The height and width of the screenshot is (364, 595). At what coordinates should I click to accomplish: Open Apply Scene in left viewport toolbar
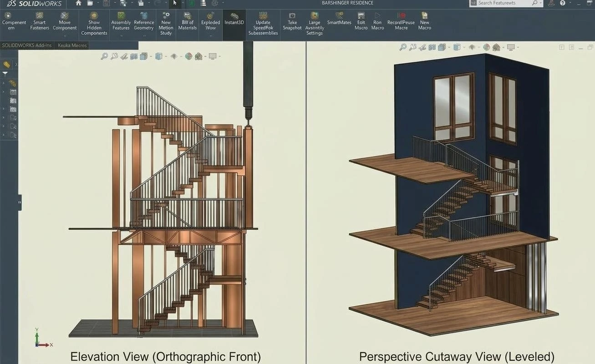pos(198,56)
